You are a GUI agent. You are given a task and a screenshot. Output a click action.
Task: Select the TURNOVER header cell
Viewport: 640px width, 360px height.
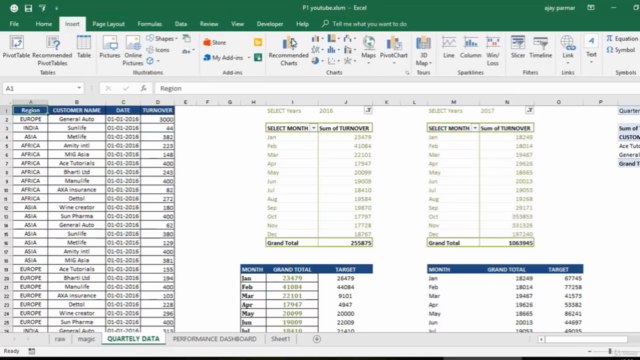158,110
